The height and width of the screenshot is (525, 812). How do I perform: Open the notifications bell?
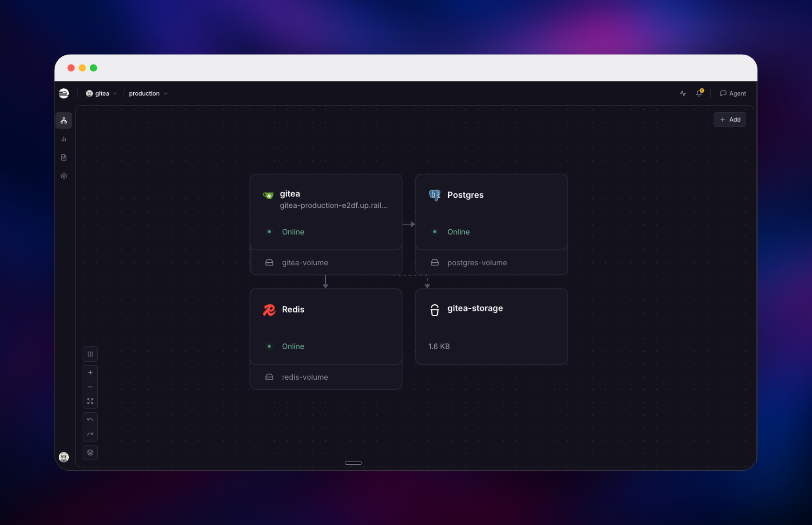[699, 93]
